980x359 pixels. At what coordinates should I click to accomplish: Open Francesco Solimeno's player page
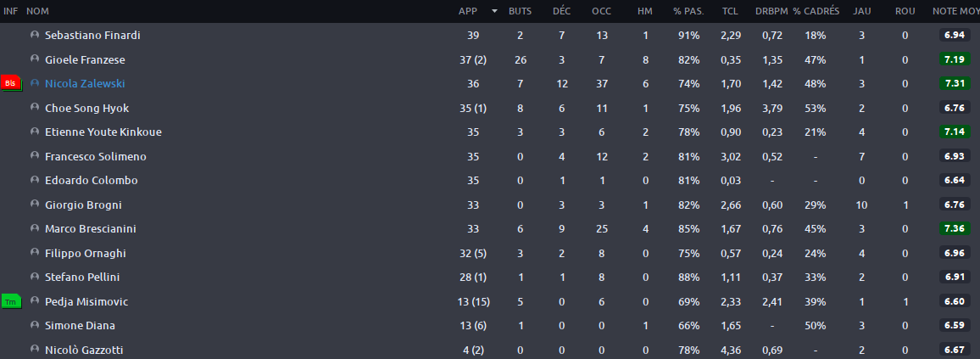tap(92, 156)
